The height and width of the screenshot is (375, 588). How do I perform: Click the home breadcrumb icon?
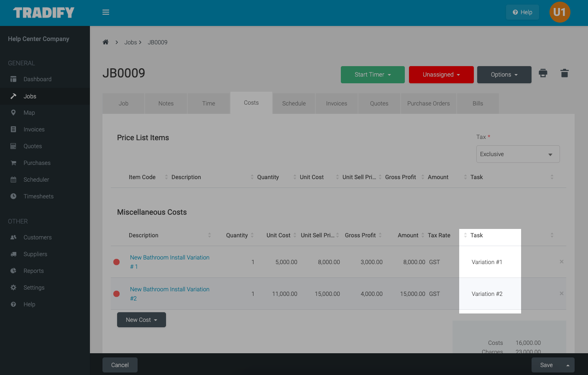[106, 42]
